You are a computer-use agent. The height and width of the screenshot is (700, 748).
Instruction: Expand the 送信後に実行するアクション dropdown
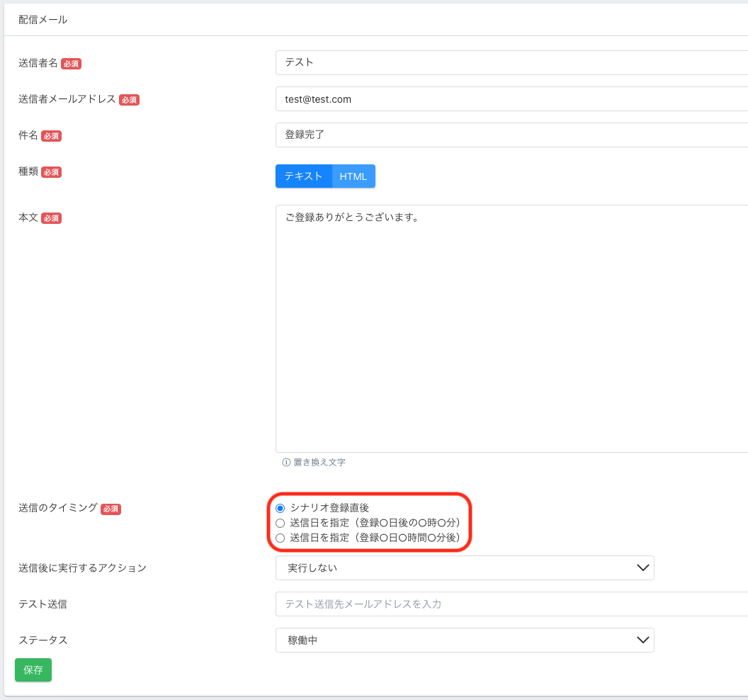(465, 568)
